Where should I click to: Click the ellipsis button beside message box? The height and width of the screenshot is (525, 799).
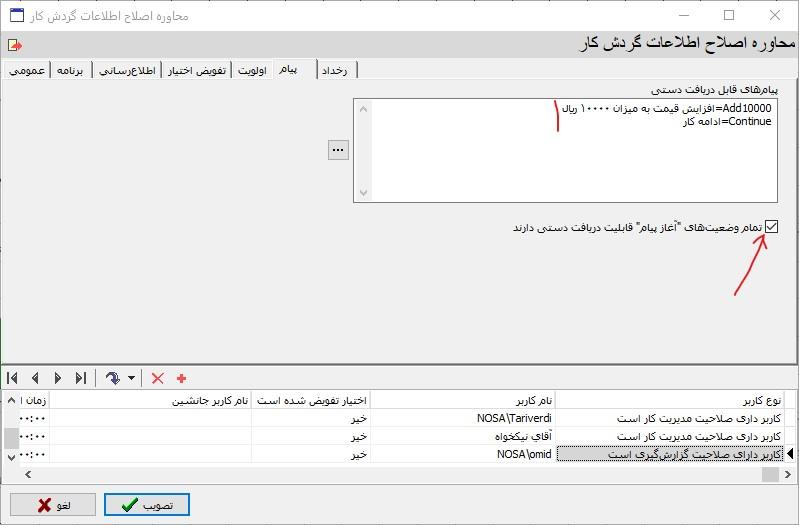point(338,150)
